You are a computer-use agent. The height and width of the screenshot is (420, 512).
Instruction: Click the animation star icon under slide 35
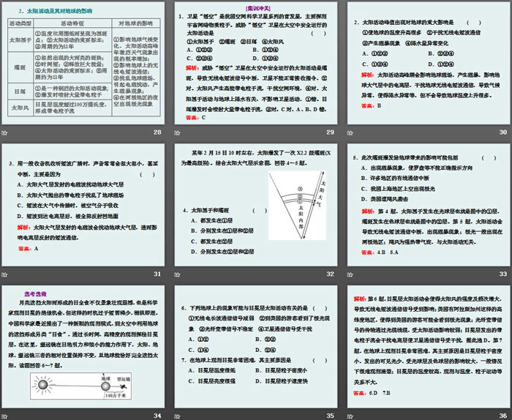click(x=177, y=416)
